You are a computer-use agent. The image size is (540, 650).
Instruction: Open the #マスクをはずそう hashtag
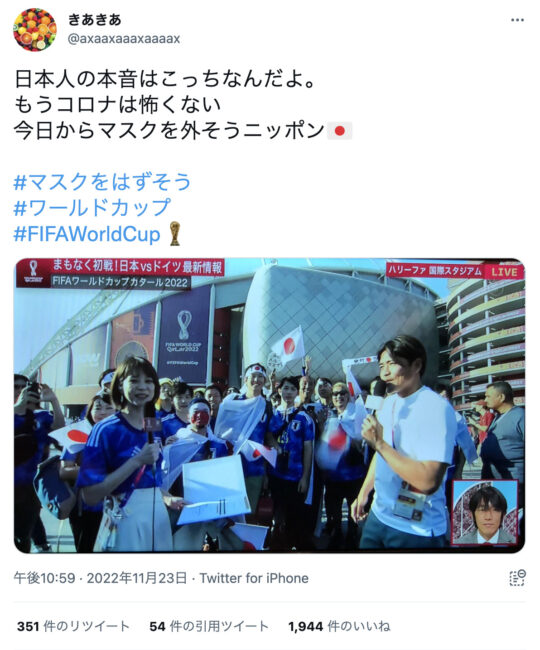coord(102,182)
